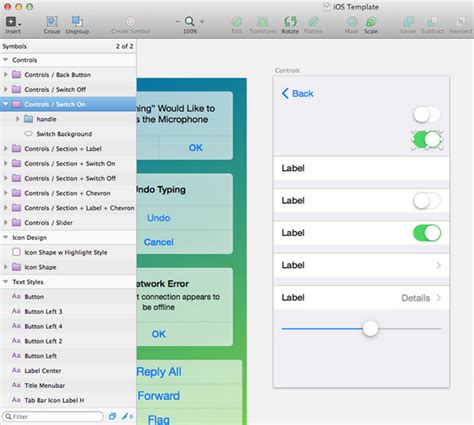The width and height of the screenshot is (474, 425).
Task: Click the Mask toolbar icon
Action: click(352, 22)
